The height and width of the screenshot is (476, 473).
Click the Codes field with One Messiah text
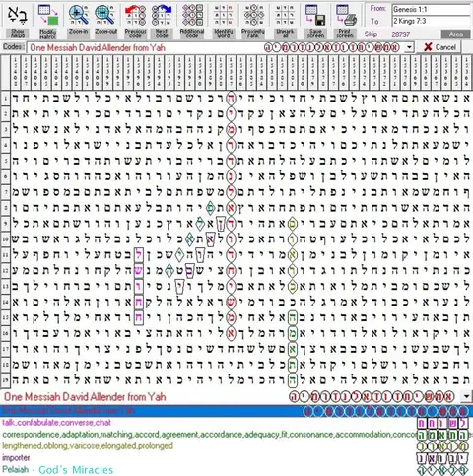pyautogui.click(x=215, y=47)
